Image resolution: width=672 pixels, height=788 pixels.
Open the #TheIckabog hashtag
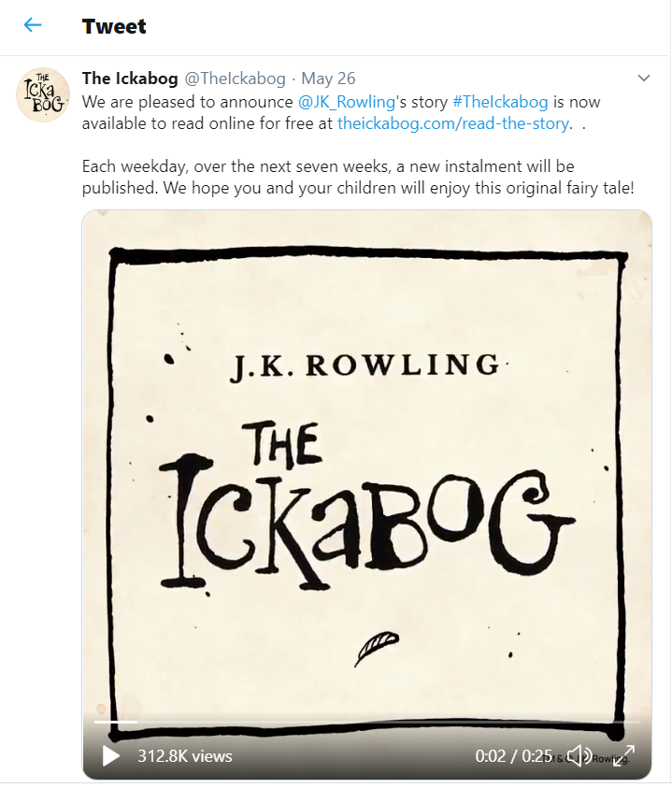click(x=501, y=101)
